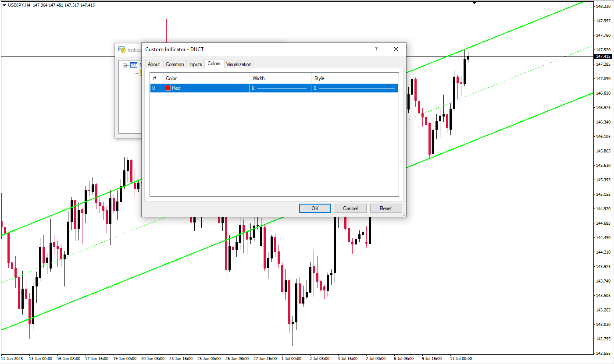Collapse the indicator tree node
Screen dimensions: 614x364
click(125, 65)
